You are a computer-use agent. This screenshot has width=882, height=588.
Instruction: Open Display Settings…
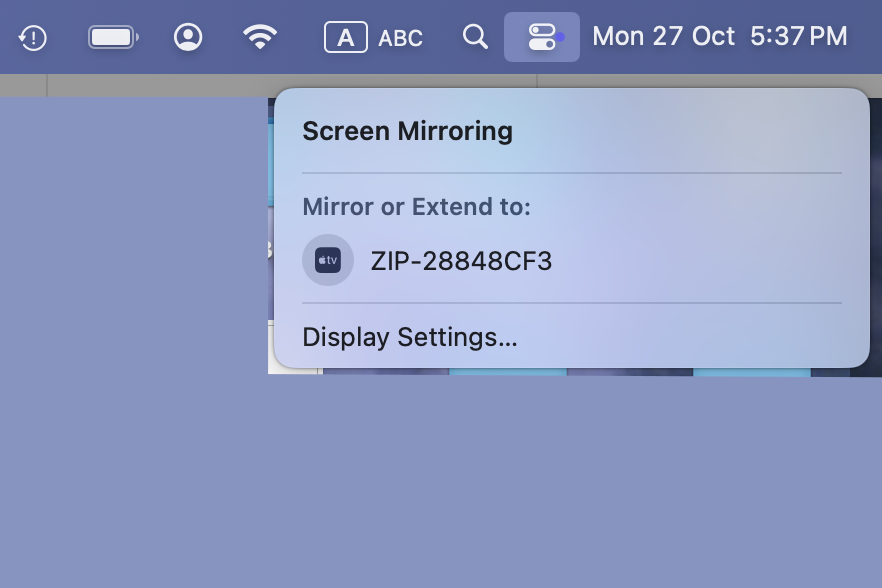coord(410,337)
